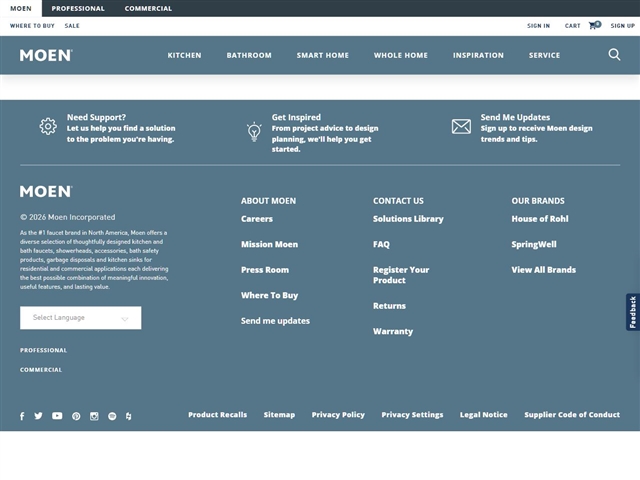Click the Get Inspired lightbulb icon
This screenshot has width=640, height=480.
pyautogui.click(x=254, y=131)
